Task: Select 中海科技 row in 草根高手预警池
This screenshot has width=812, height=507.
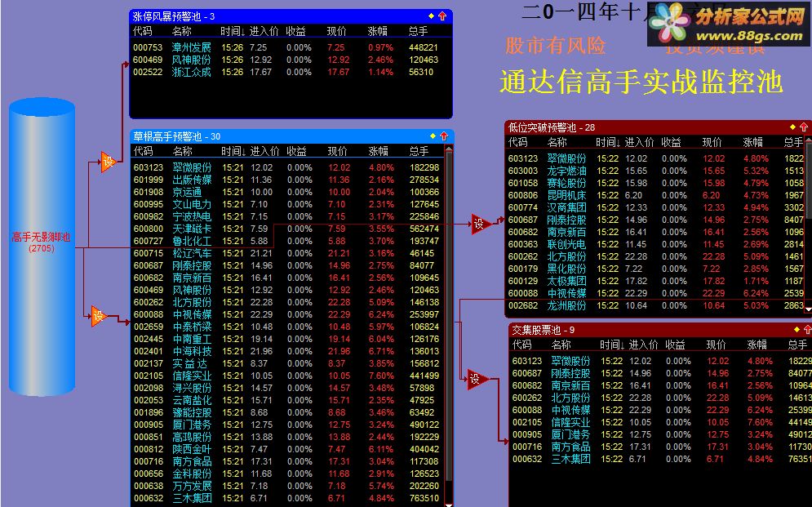Action: point(286,351)
